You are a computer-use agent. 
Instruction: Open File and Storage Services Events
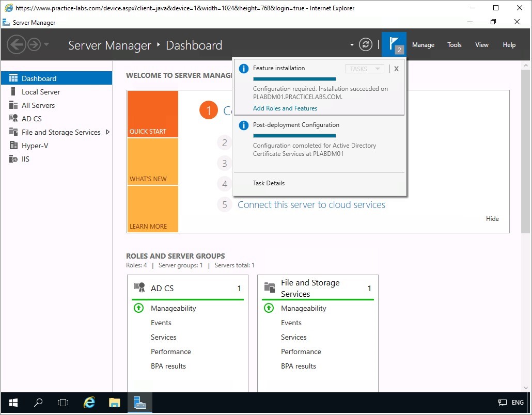pyautogui.click(x=291, y=323)
